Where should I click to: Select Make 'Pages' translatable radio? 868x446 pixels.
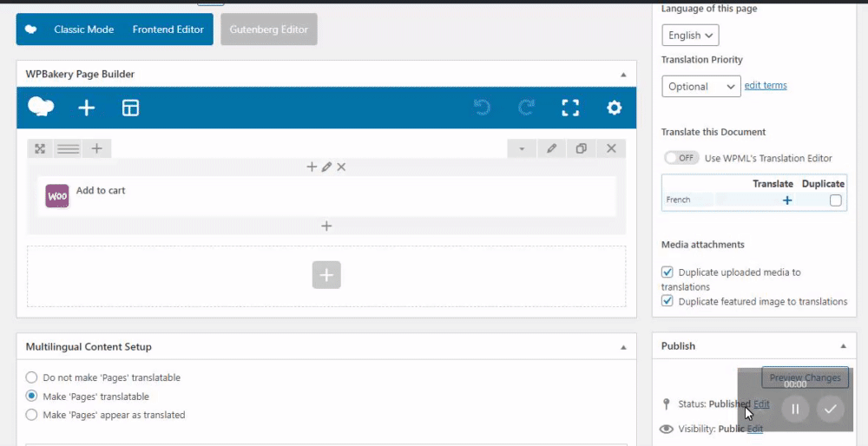pos(31,396)
